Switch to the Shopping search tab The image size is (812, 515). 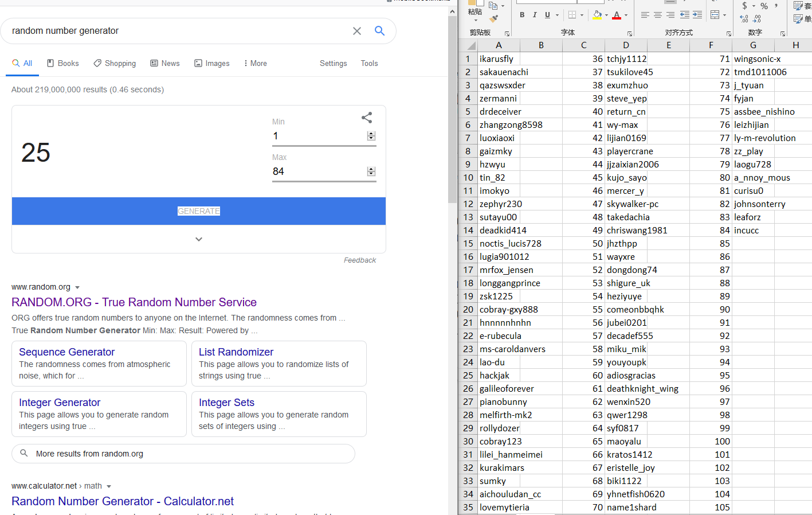[115, 63]
